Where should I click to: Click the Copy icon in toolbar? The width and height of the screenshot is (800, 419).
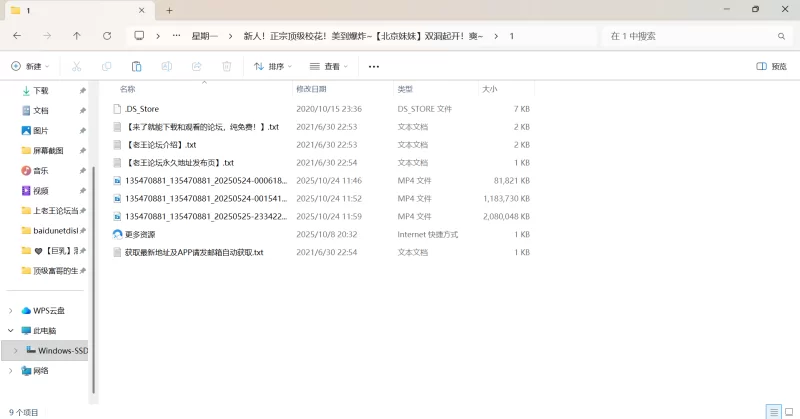tap(106, 67)
